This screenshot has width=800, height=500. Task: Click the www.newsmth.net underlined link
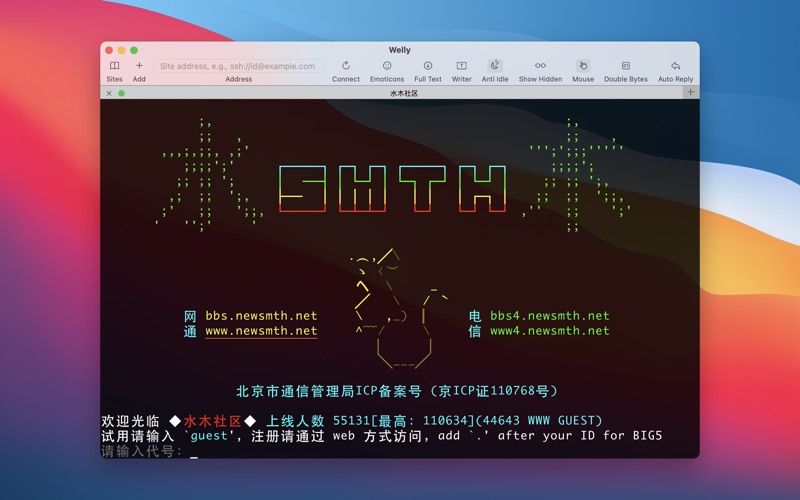(261, 331)
